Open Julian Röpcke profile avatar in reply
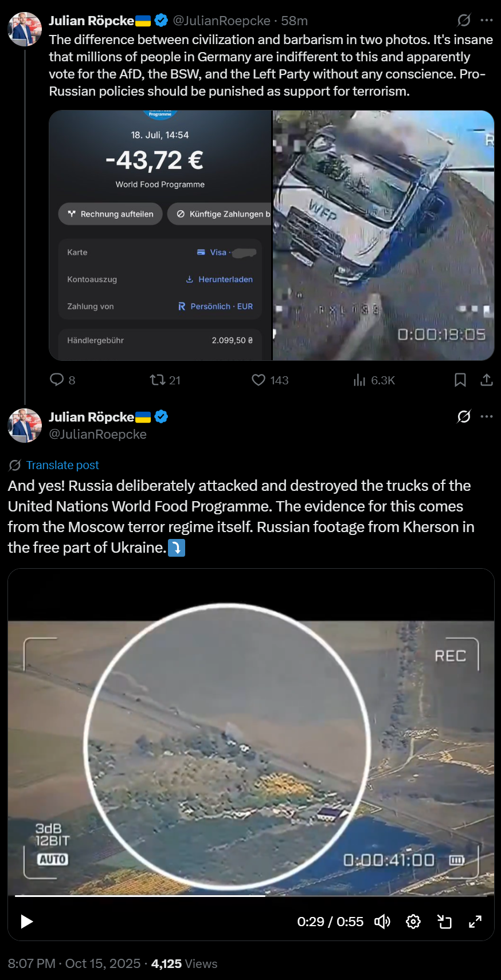Image resolution: width=501 pixels, height=980 pixels. [25, 426]
